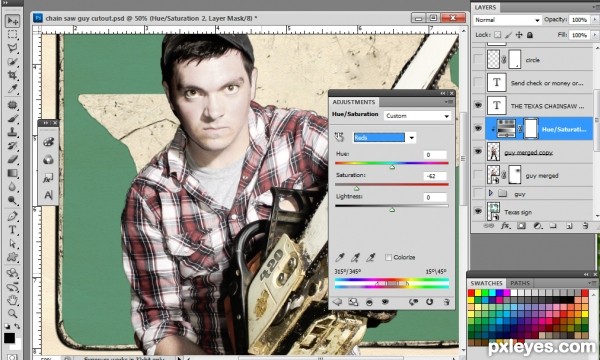Select the Healing Brush tool
The width and height of the screenshot is (600, 360).
point(12,104)
